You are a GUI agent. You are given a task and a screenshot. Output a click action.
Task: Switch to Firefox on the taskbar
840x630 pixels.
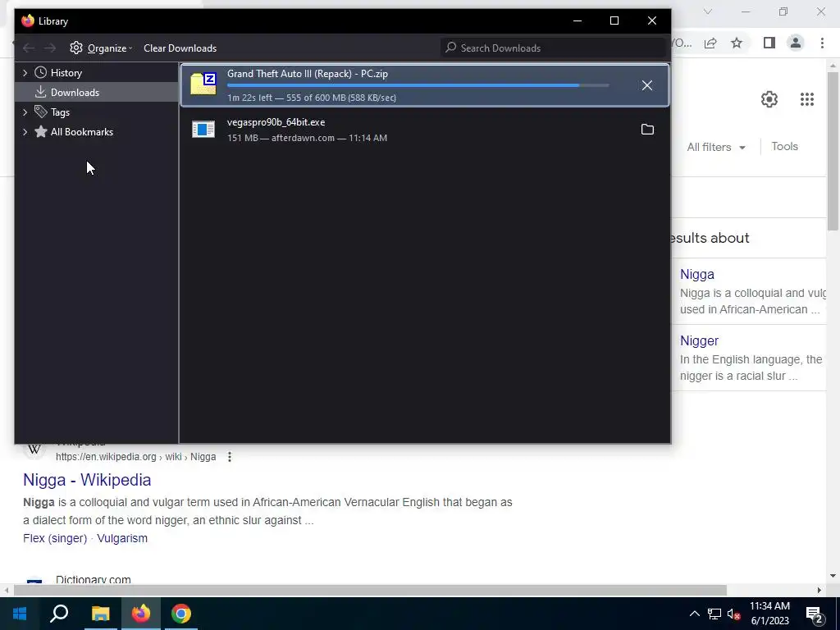pyautogui.click(x=141, y=614)
